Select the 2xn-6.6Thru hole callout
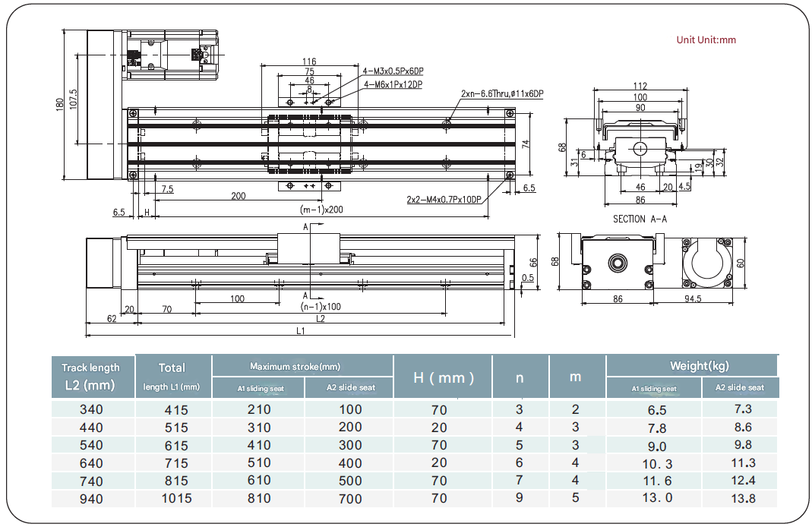812x527 pixels. click(502, 94)
